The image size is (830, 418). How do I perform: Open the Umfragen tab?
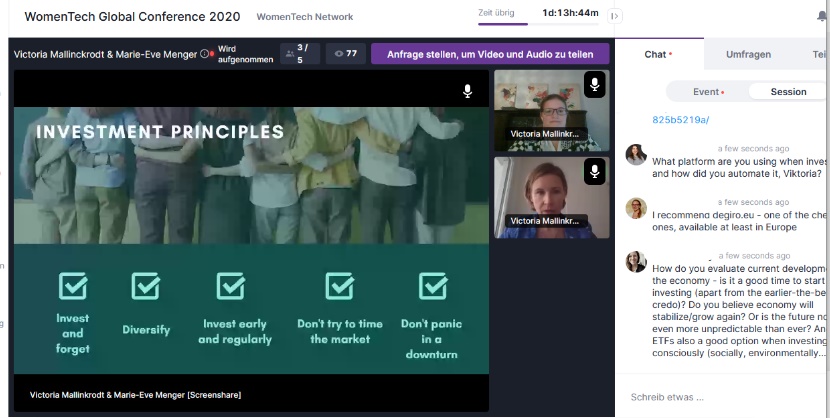click(748, 54)
